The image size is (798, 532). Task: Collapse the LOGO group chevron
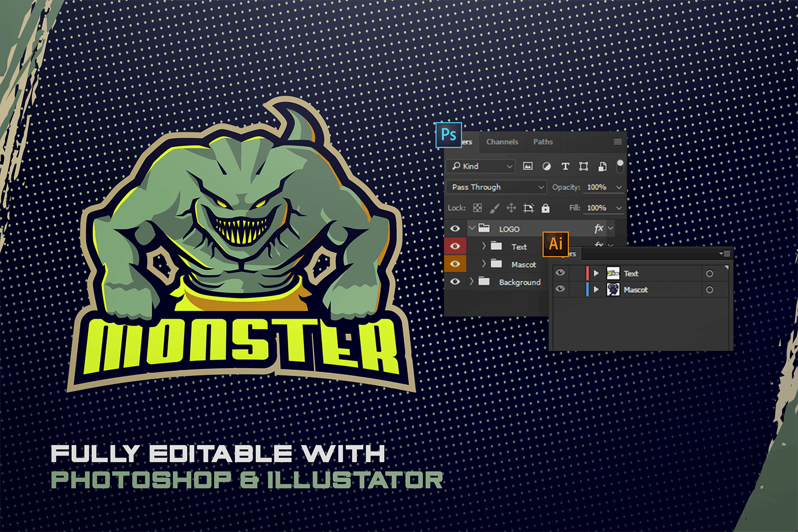coord(472,228)
